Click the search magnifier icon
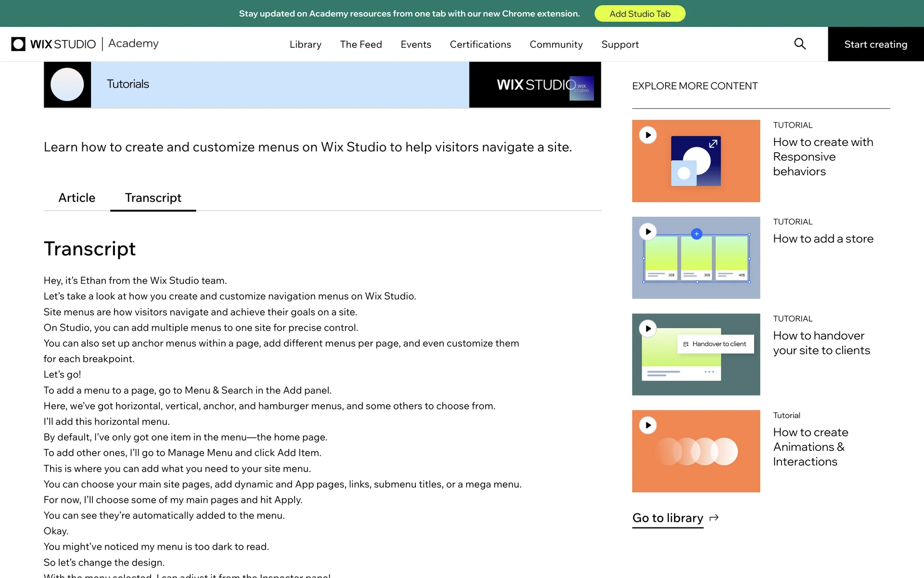The height and width of the screenshot is (578, 924). pos(800,44)
